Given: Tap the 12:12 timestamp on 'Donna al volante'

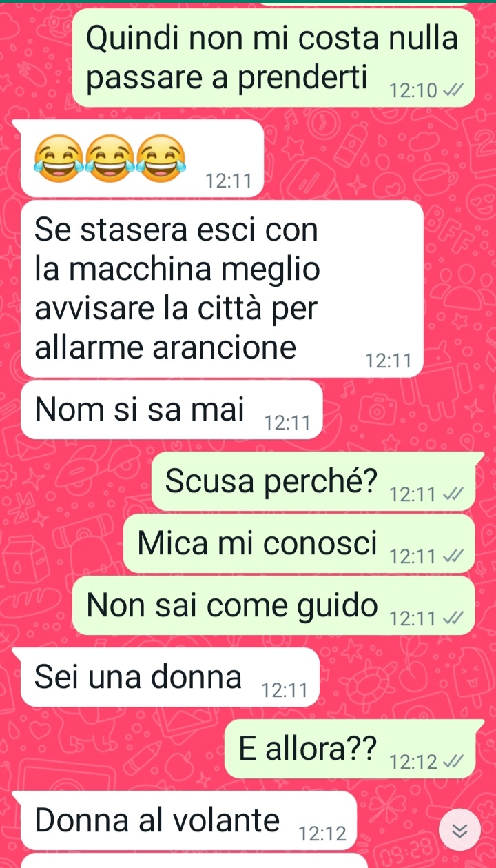Looking at the screenshot, I should coord(323,835).
